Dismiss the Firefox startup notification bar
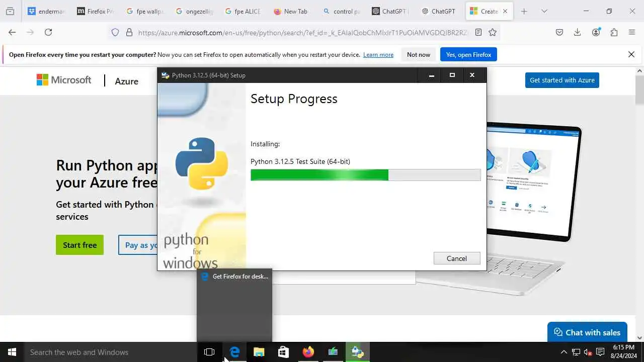The height and width of the screenshot is (362, 644). coord(631,54)
